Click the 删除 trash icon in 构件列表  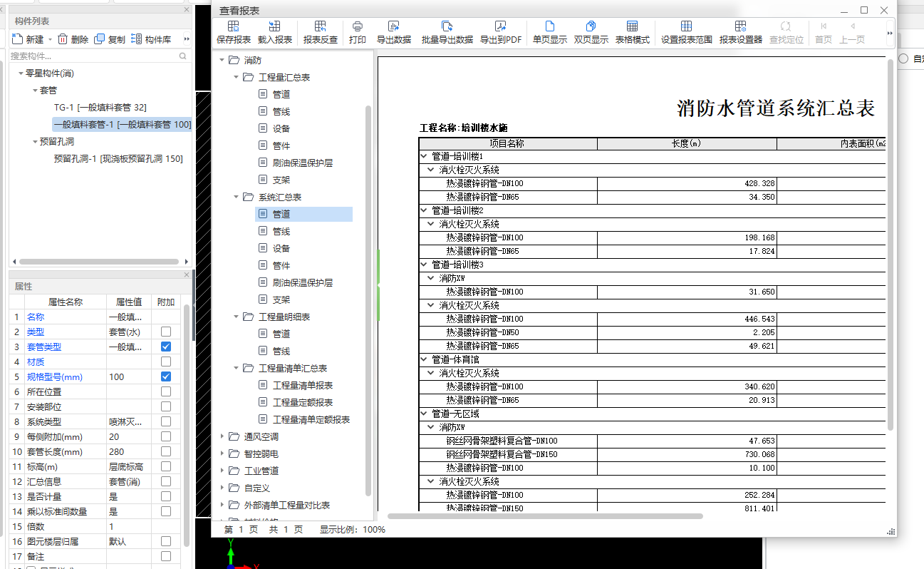click(x=73, y=39)
